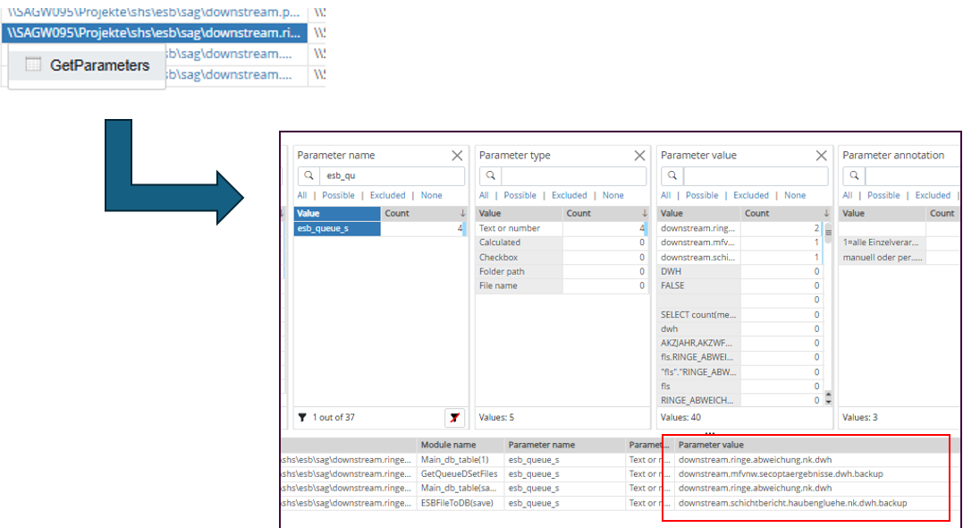980x528 pixels.
Task: Close the Parameter name filter panel
Action: tap(458, 156)
